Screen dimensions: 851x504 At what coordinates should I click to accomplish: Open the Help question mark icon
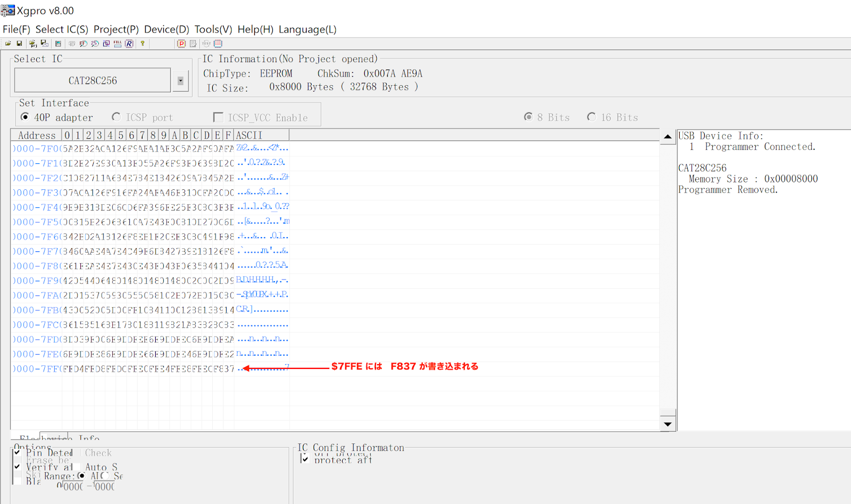(142, 43)
